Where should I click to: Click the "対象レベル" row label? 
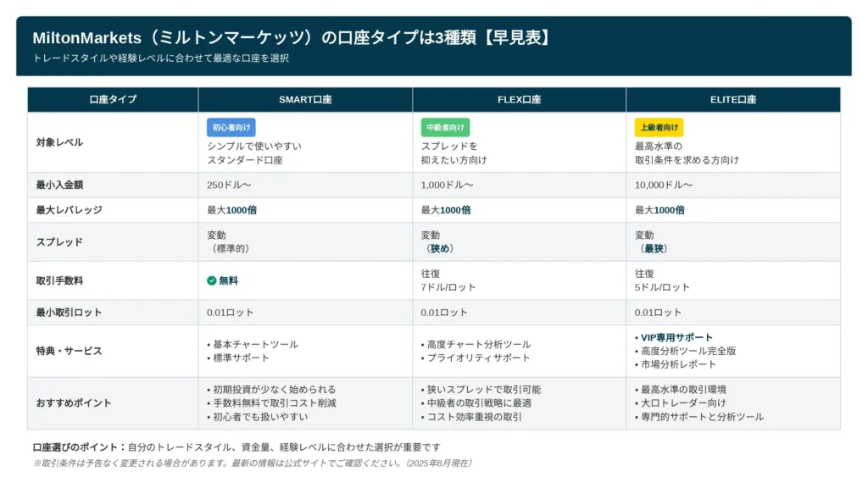59,142
